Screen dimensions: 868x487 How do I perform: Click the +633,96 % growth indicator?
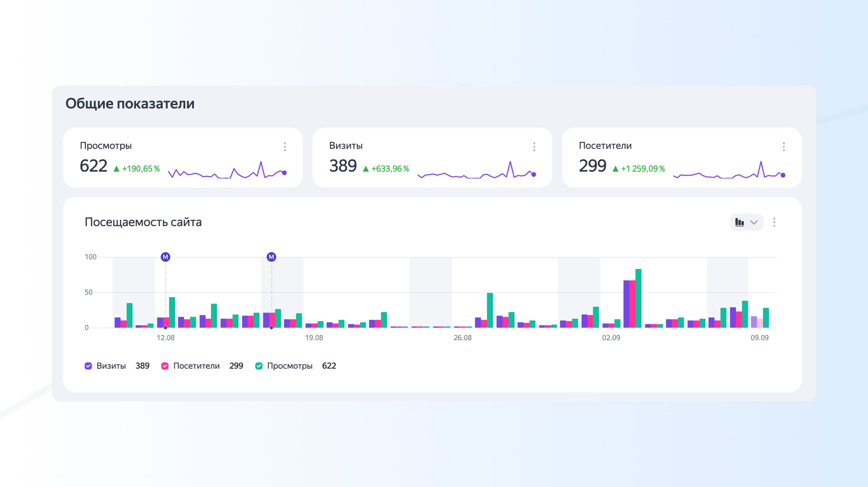(x=386, y=169)
